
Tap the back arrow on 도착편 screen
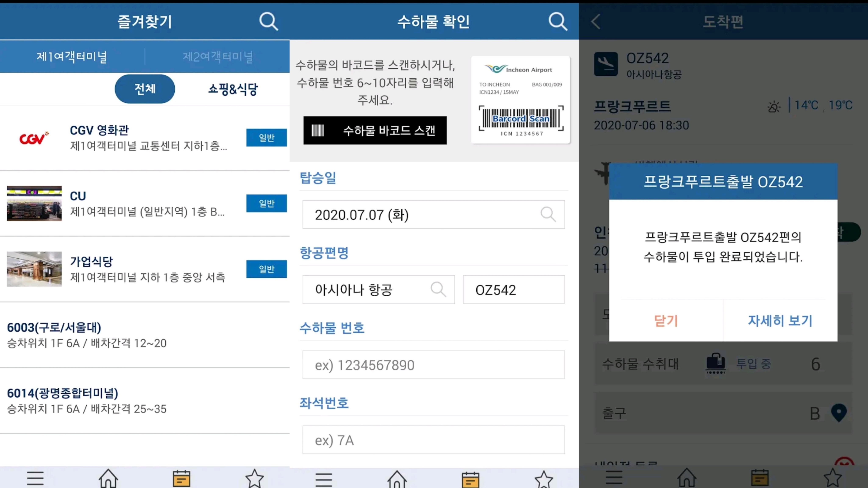click(596, 22)
